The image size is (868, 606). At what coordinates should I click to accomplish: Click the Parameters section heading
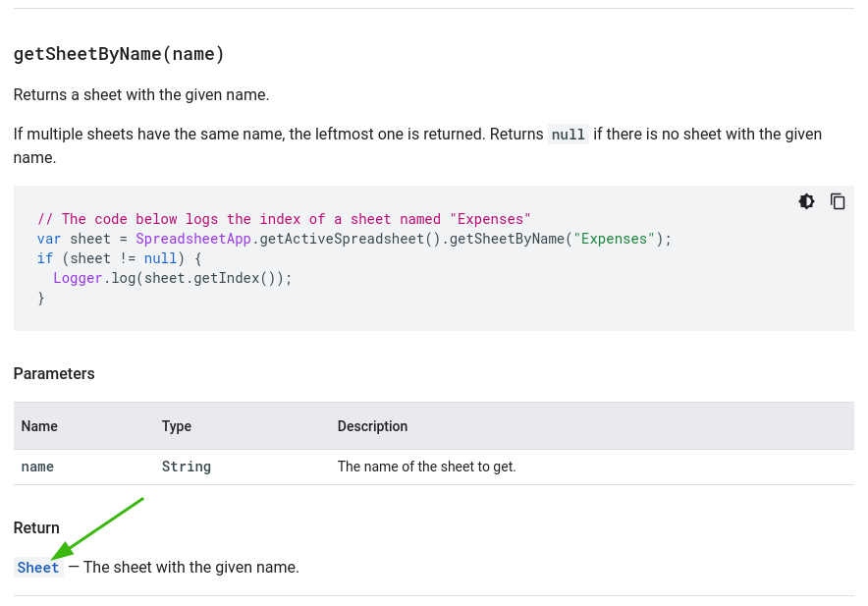pyautogui.click(x=54, y=374)
